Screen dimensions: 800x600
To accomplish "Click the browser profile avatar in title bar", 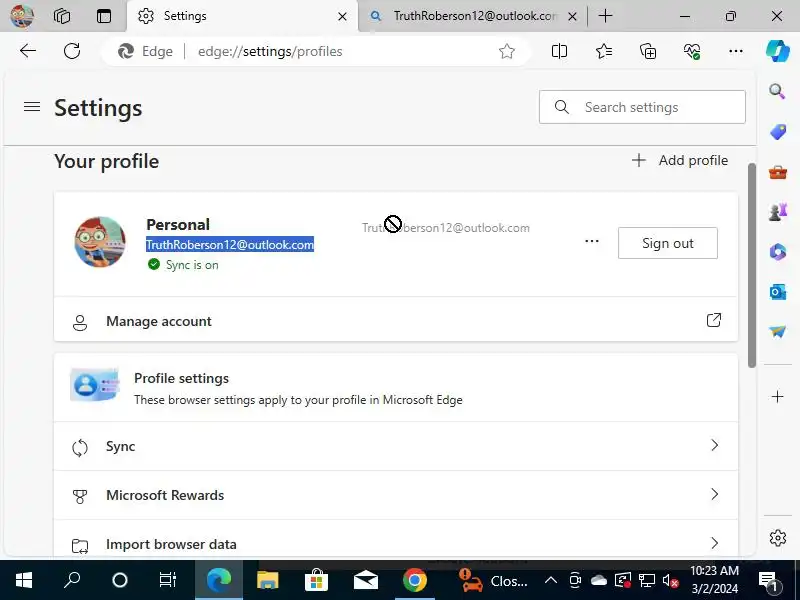I will click(x=22, y=16).
